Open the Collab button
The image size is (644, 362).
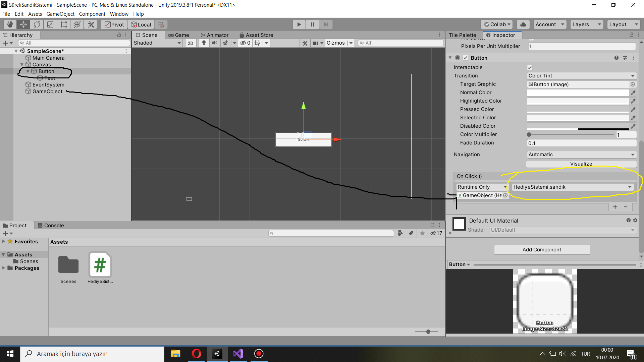point(497,24)
